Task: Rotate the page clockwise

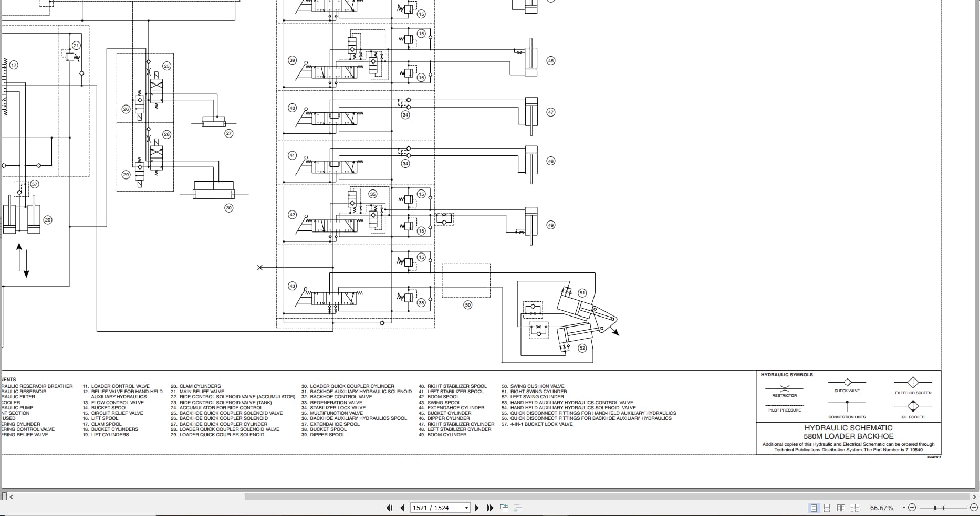Action: coord(517,508)
